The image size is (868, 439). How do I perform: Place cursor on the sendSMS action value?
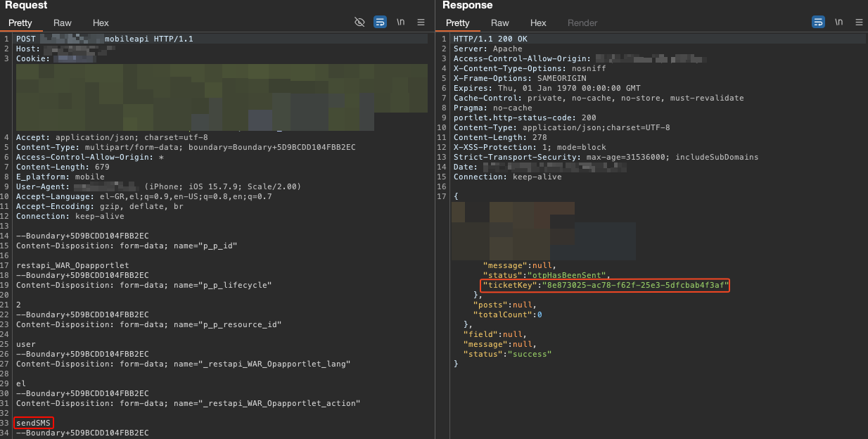(x=34, y=423)
